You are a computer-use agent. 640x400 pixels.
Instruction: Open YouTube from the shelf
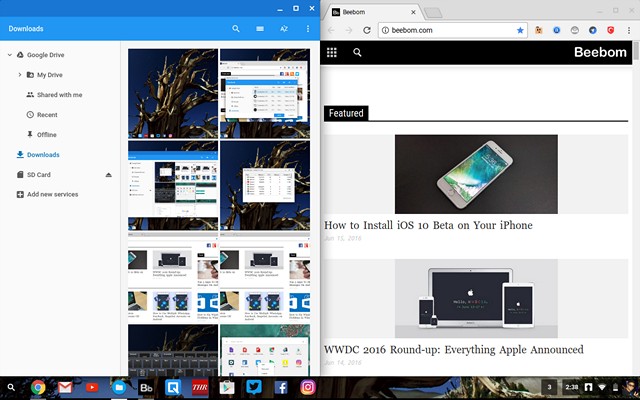point(92,387)
